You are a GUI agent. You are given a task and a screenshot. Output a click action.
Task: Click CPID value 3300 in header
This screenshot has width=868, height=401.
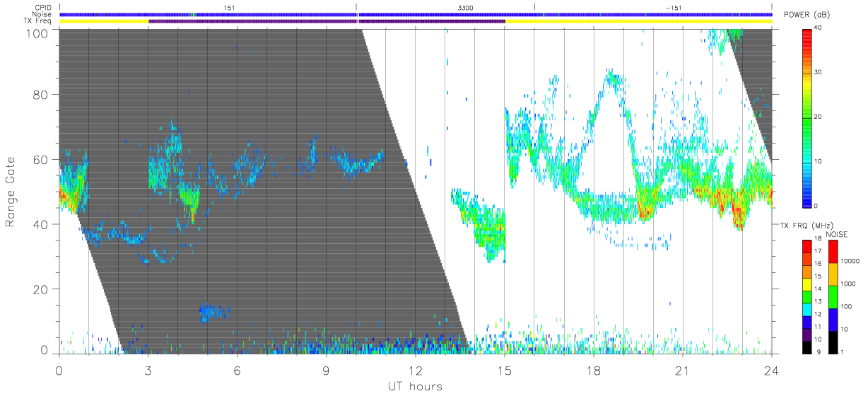466,8
